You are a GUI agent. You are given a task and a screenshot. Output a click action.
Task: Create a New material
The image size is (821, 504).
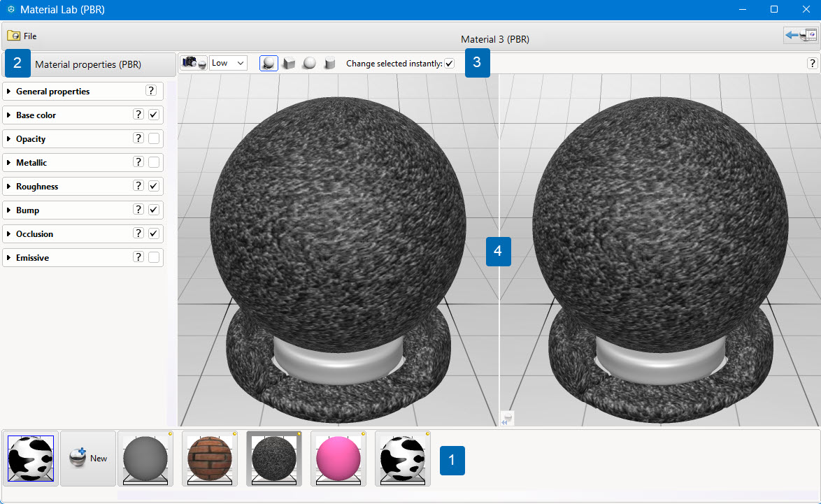click(88, 459)
